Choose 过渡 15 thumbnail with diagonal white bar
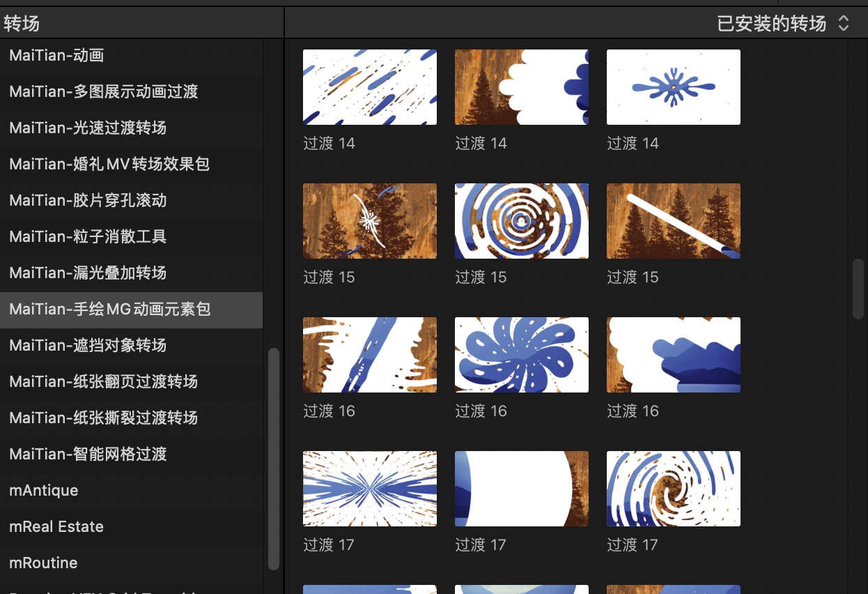 (x=674, y=221)
